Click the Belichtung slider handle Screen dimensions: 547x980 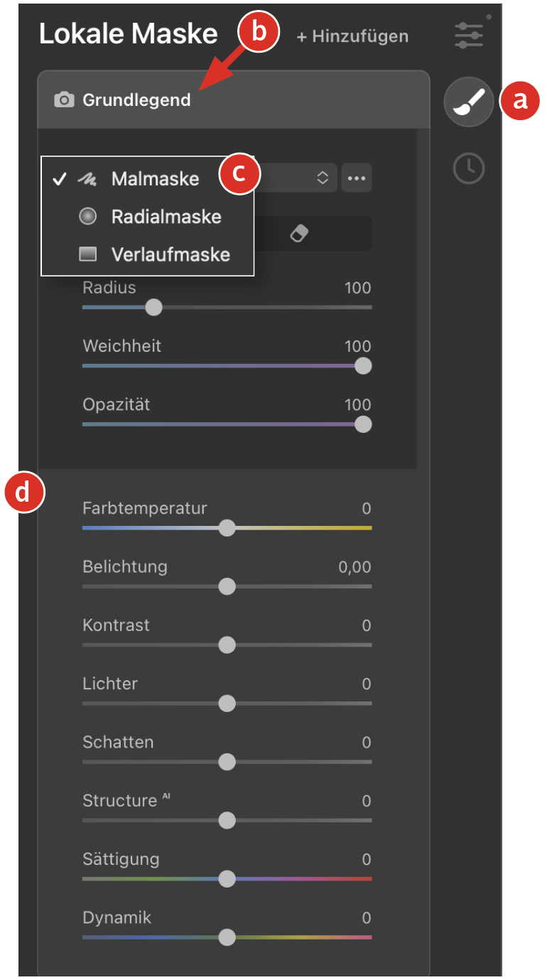pos(227,586)
